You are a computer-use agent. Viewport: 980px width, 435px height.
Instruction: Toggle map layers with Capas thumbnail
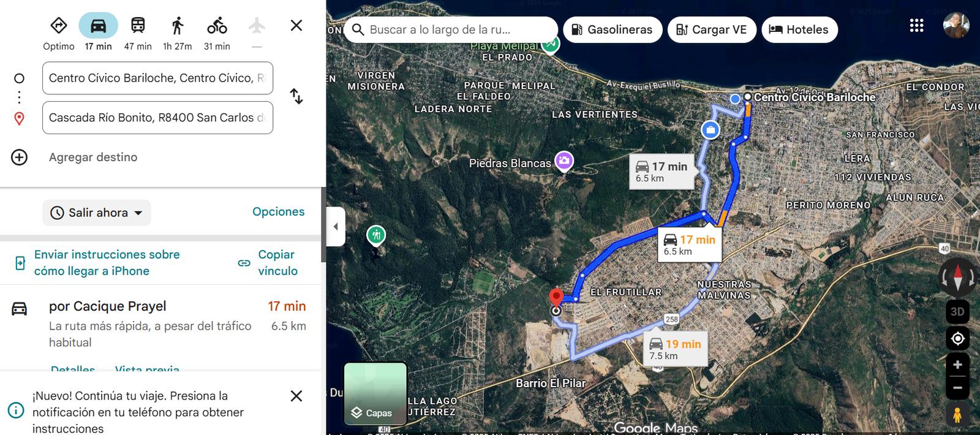tap(375, 393)
